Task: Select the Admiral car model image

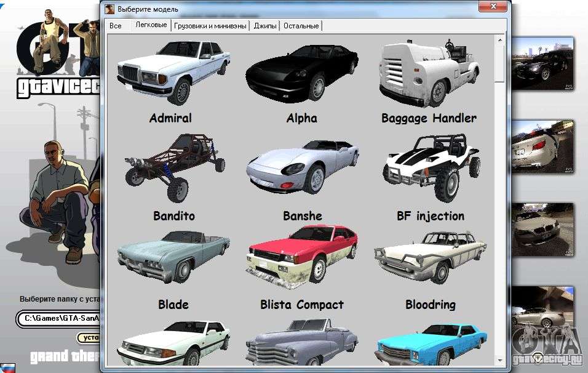Action: (173, 73)
